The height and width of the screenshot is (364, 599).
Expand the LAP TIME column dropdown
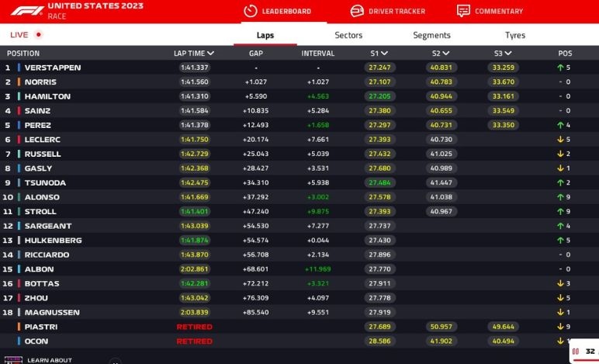(211, 54)
